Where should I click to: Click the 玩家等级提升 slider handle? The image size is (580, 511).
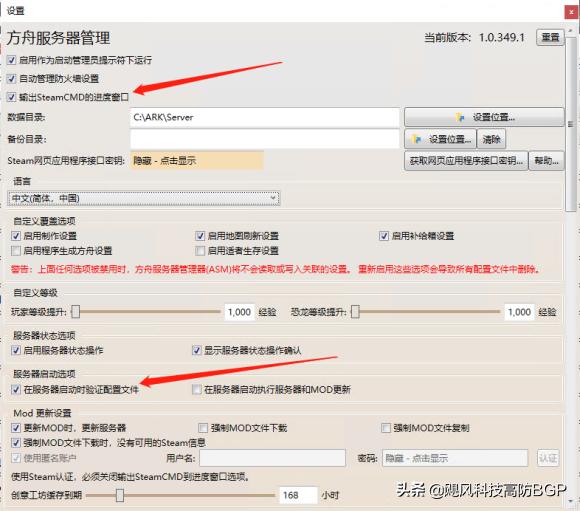75,312
